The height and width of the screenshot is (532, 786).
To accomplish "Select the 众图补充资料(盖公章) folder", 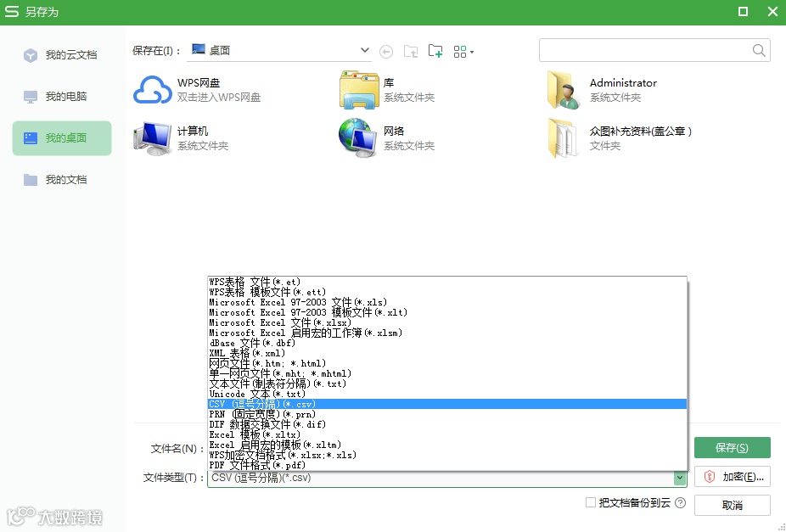I will pos(620,138).
